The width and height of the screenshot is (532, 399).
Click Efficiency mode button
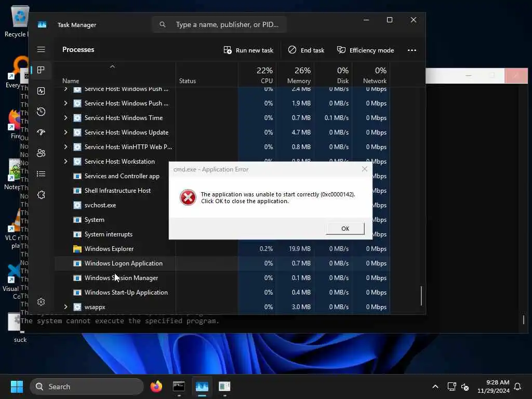tap(365, 50)
